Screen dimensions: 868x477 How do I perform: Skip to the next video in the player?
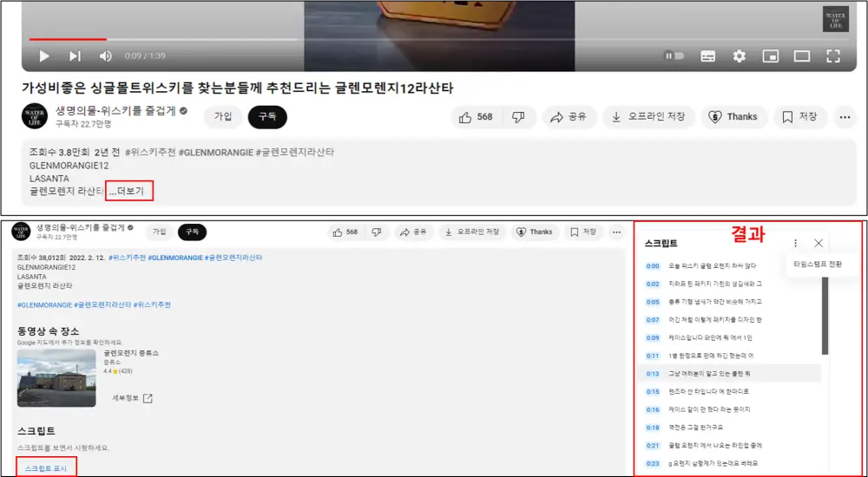pyautogui.click(x=75, y=56)
